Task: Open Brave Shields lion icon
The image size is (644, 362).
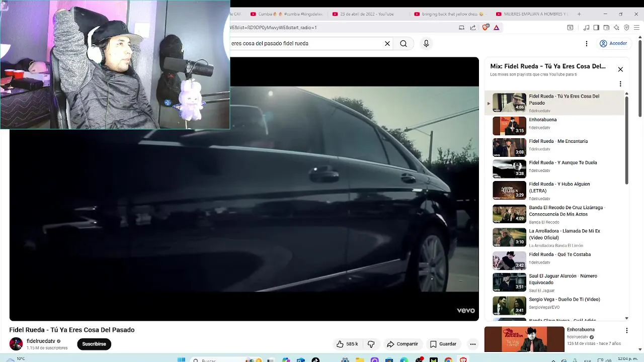Action: [x=486, y=28]
